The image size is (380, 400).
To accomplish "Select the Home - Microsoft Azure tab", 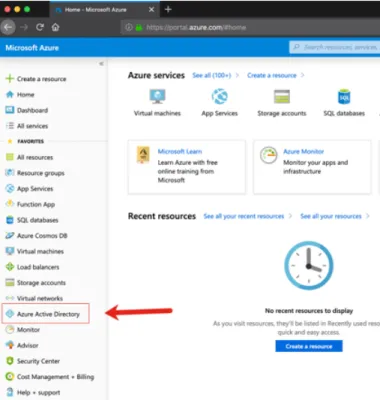I will (96, 10).
